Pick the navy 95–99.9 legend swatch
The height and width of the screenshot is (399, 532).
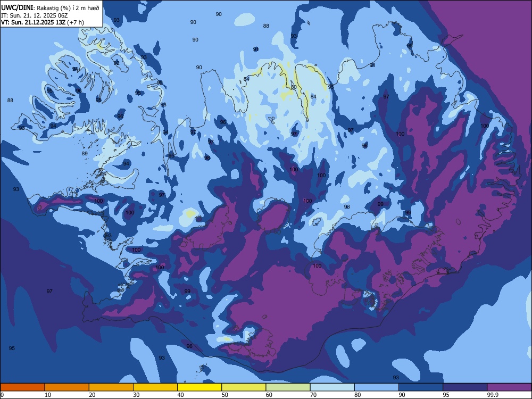(465, 387)
